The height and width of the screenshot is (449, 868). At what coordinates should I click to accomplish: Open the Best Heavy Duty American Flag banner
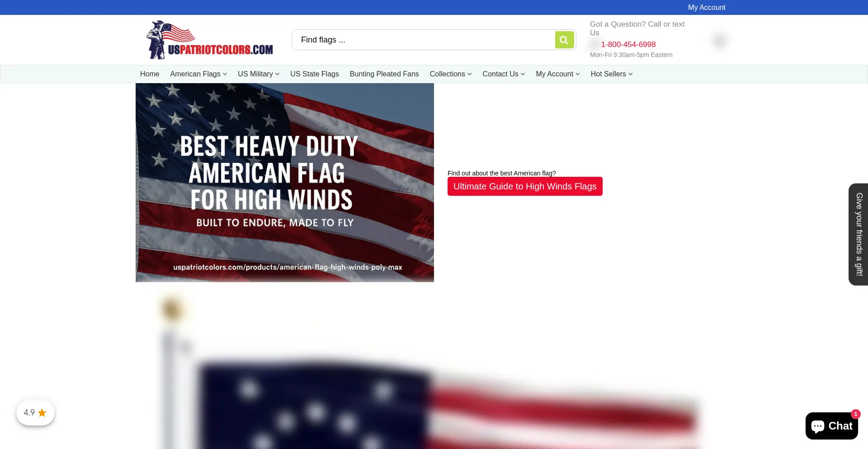285,183
